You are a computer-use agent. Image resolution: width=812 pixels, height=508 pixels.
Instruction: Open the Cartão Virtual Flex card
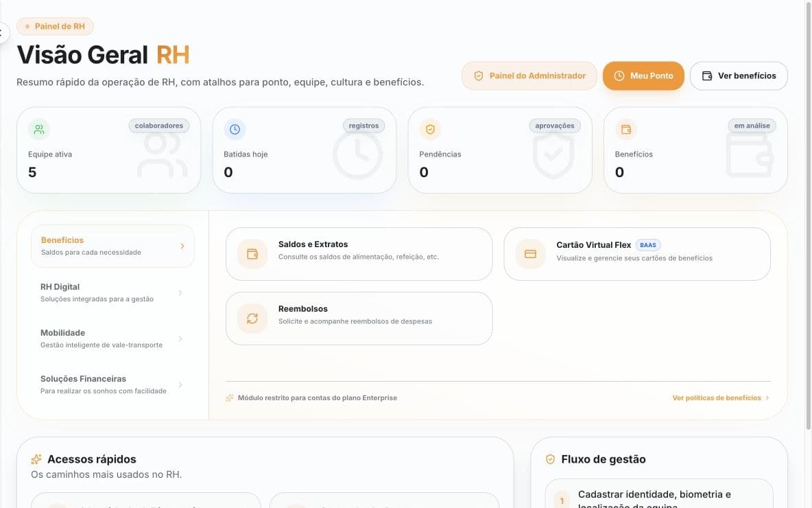click(x=637, y=254)
